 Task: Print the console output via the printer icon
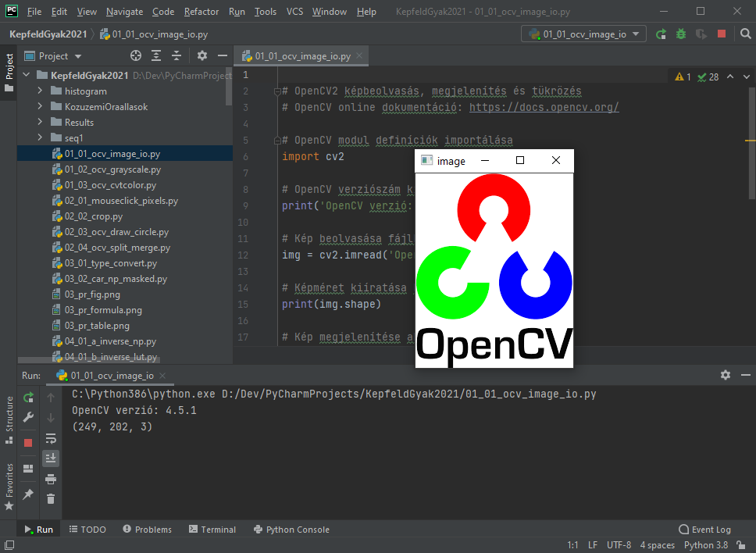51,479
